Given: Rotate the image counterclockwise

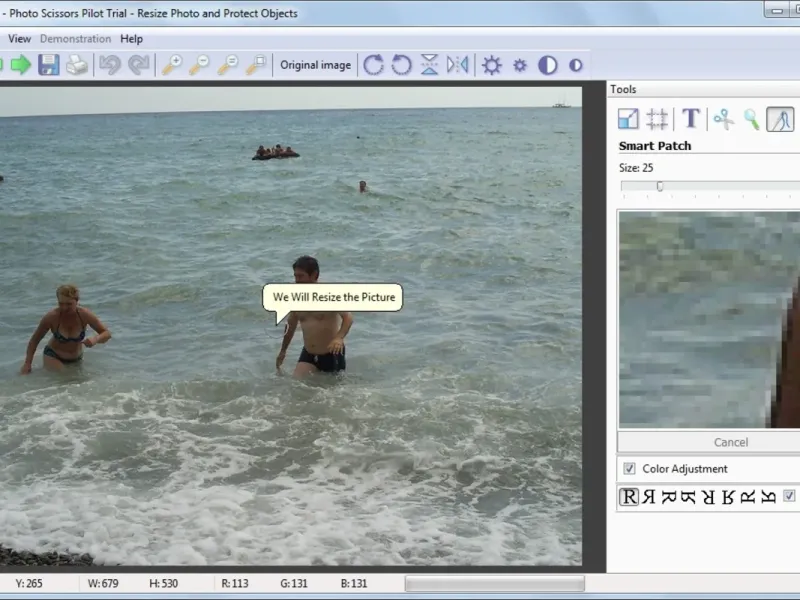Looking at the screenshot, I should coord(402,65).
